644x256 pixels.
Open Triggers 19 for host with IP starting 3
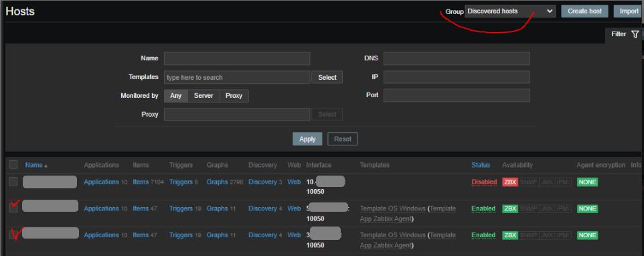coord(181,235)
